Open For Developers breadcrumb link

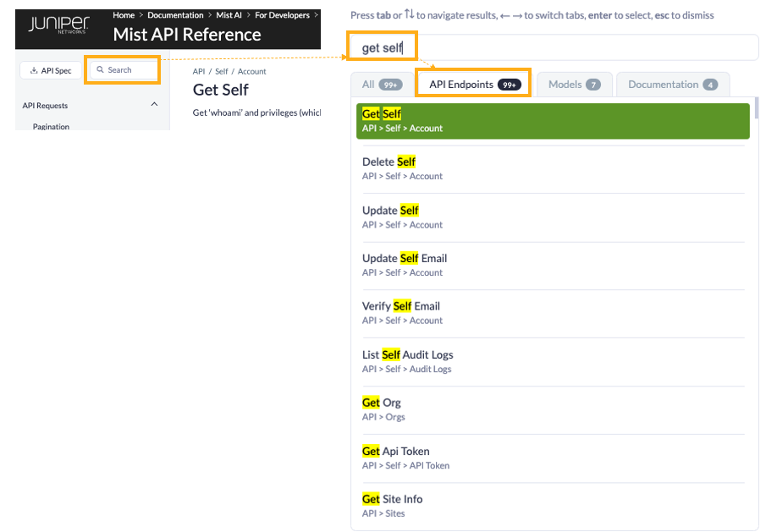click(282, 15)
